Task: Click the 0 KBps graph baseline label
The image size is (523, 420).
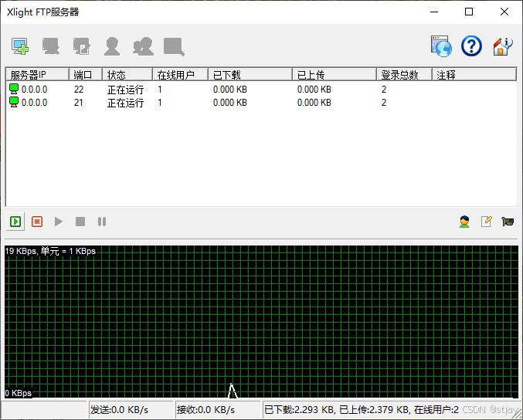Action: [x=19, y=393]
